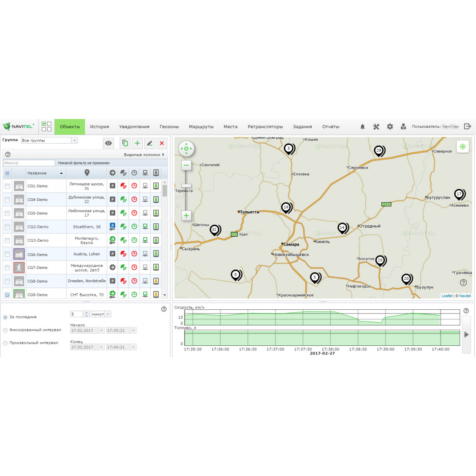The image size is (476, 476).
Task: Uncheck the CG9-Demo checkbox
Action: coord(7,295)
